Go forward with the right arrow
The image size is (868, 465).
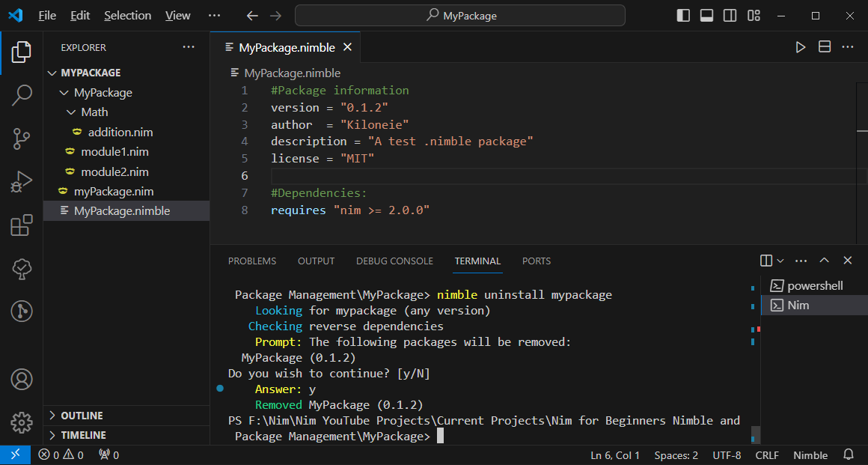click(275, 16)
